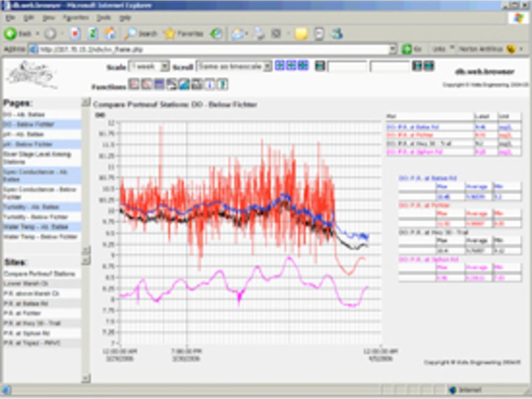Click the first blue scroll icon after Scroll dropdown

(280, 66)
